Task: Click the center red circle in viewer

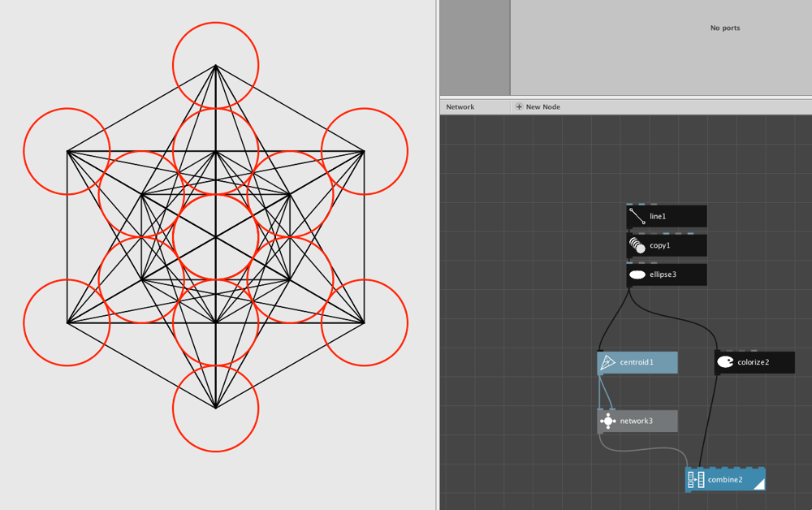Action: click(x=215, y=237)
